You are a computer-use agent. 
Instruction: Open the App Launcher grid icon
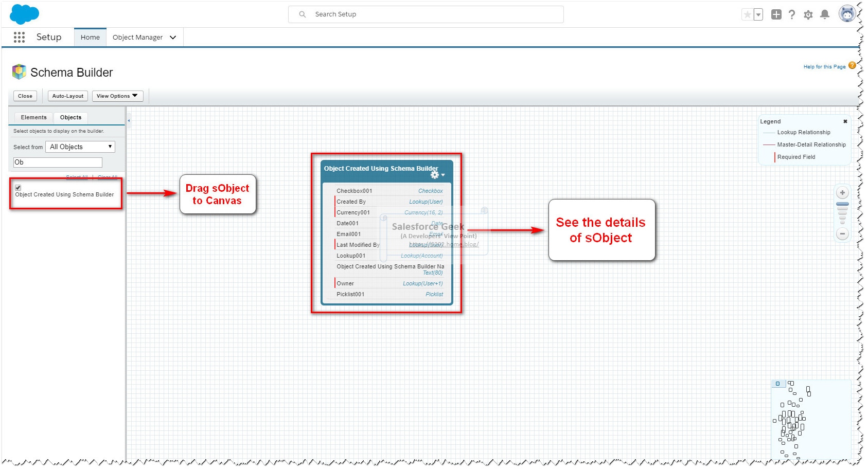19,37
